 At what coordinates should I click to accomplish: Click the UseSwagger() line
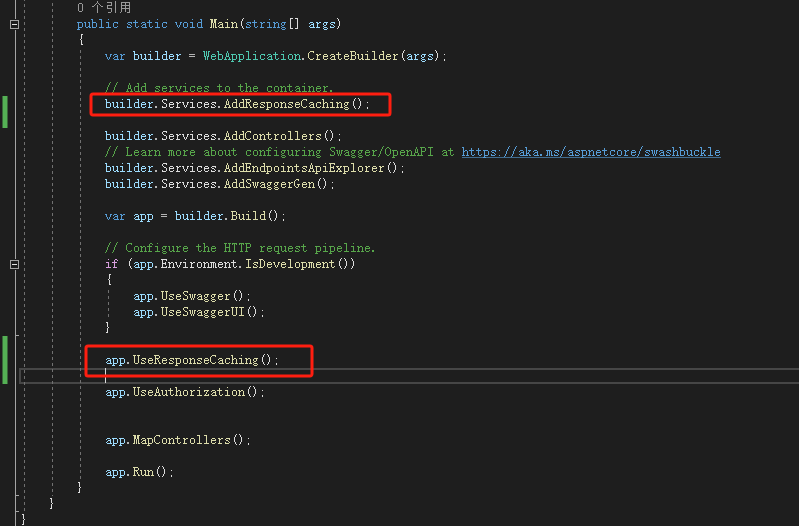coord(192,296)
